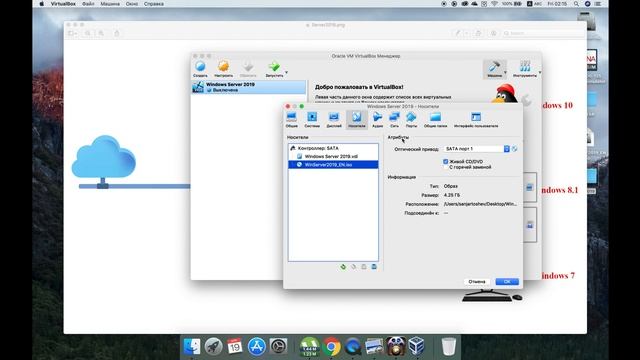
Task: Click the OK button in settings dialog
Action: [507, 282]
